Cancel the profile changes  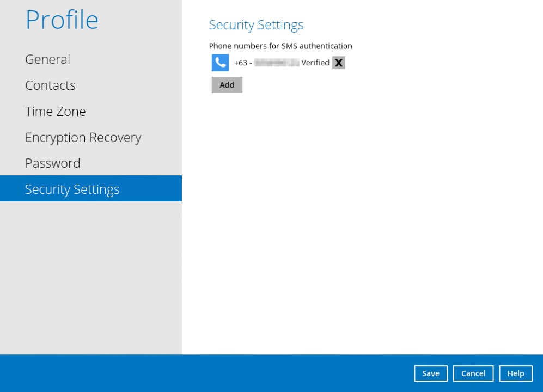click(x=473, y=373)
